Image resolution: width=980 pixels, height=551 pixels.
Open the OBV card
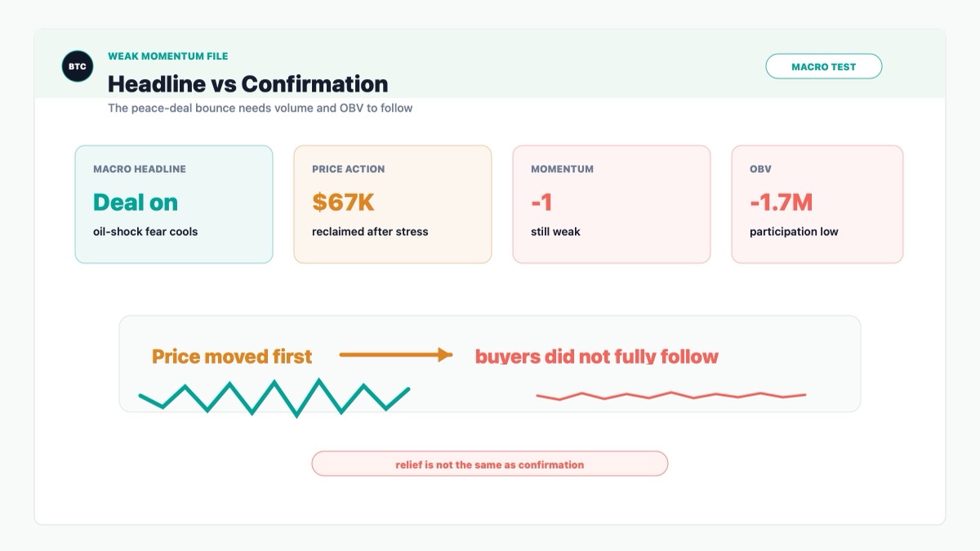click(817, 204)
